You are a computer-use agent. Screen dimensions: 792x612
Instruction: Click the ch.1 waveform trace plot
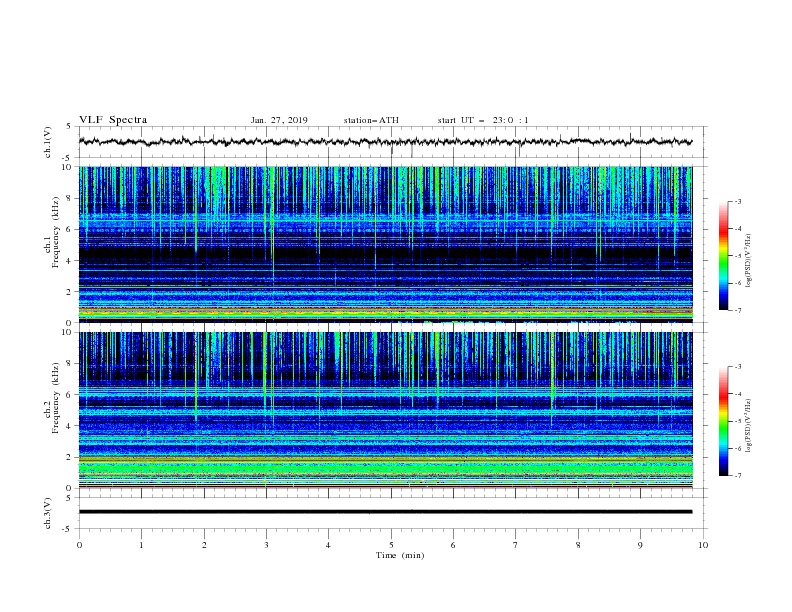pyautogui.click(x=385, y=142)
